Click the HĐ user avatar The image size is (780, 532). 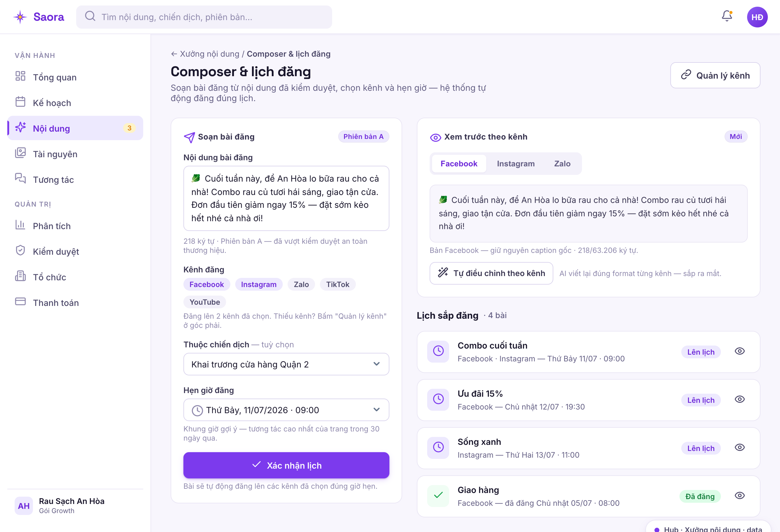point(757,17)
